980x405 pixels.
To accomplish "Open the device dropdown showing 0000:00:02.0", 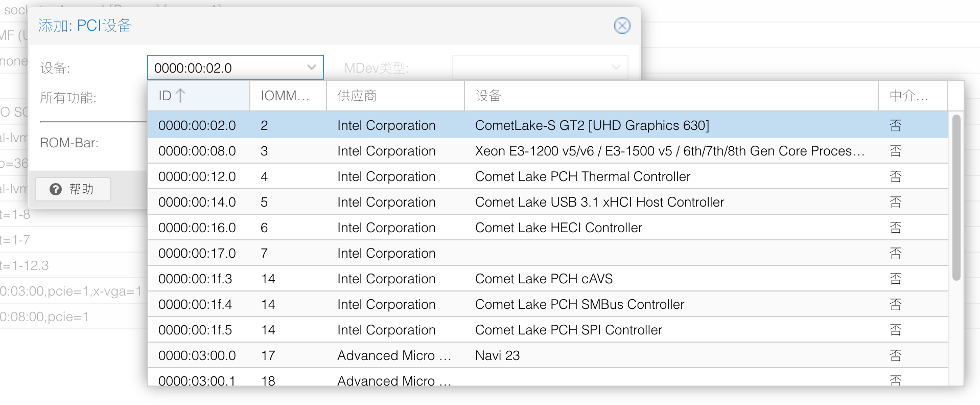I will 311,67.
